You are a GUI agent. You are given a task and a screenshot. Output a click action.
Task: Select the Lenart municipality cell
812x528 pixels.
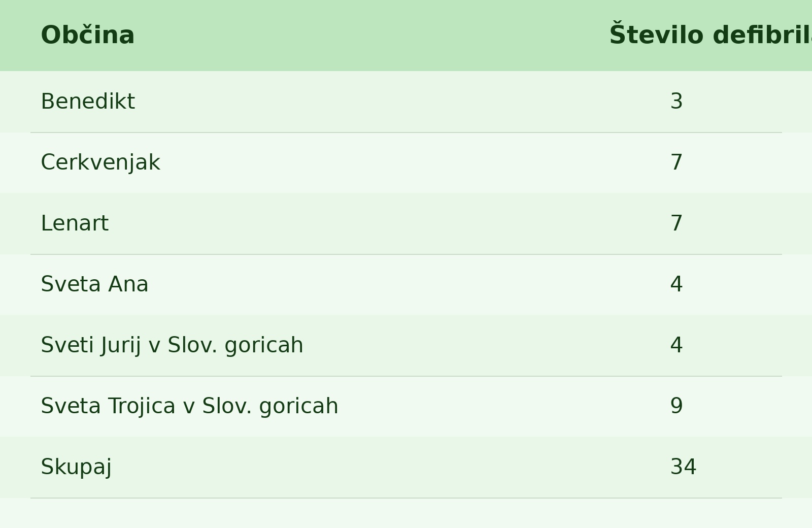pos(75,224)
